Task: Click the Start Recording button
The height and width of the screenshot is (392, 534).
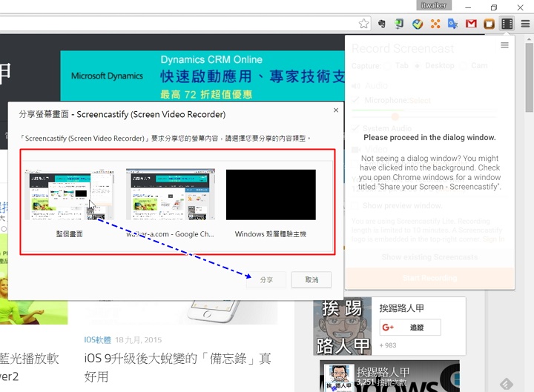Action: point(429,278)
